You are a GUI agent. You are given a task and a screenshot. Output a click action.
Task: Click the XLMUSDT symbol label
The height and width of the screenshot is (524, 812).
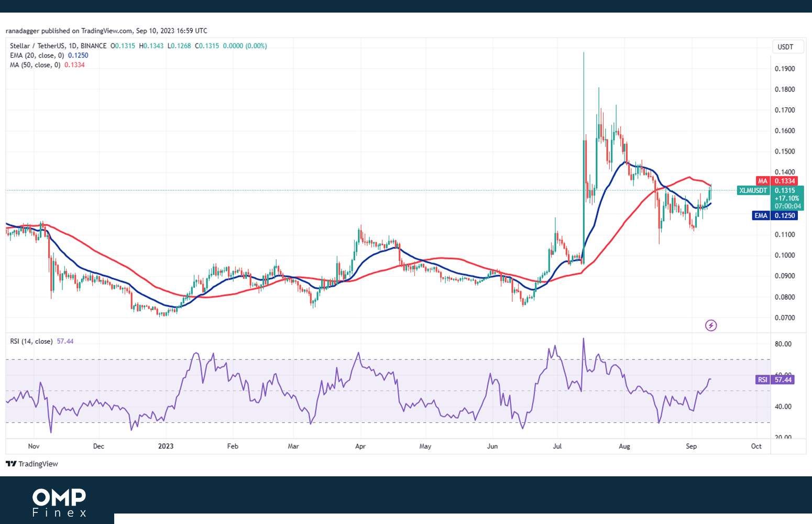pos(753,190)
